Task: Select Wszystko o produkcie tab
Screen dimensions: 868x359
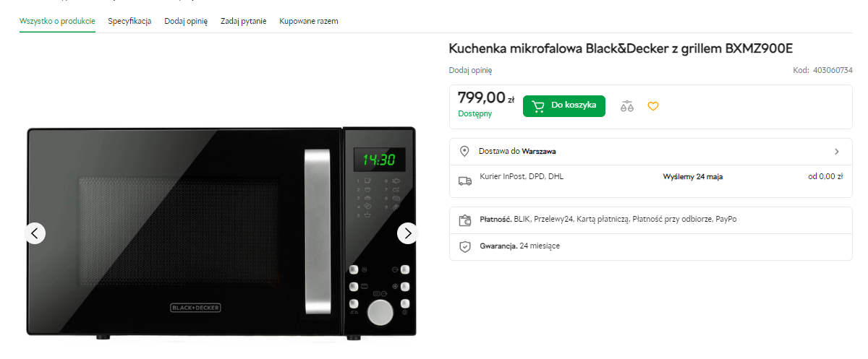Action: click(x=58, y=21)
